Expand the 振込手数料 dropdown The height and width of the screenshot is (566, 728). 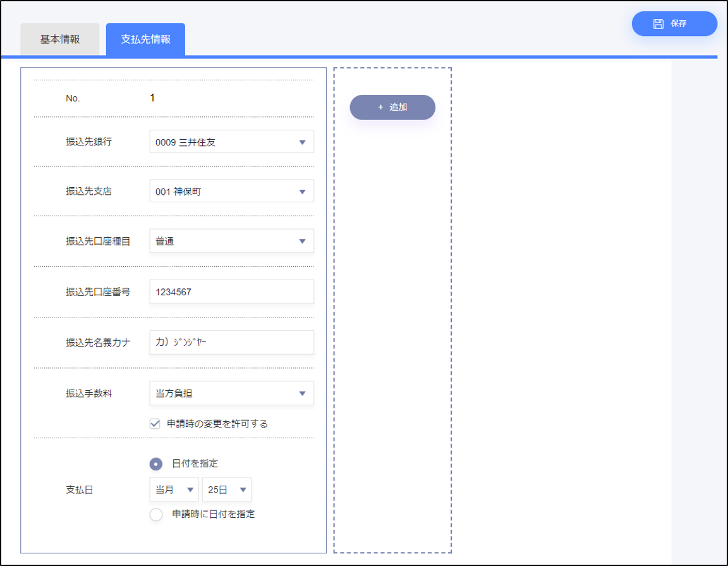click(x=231, y=393)
